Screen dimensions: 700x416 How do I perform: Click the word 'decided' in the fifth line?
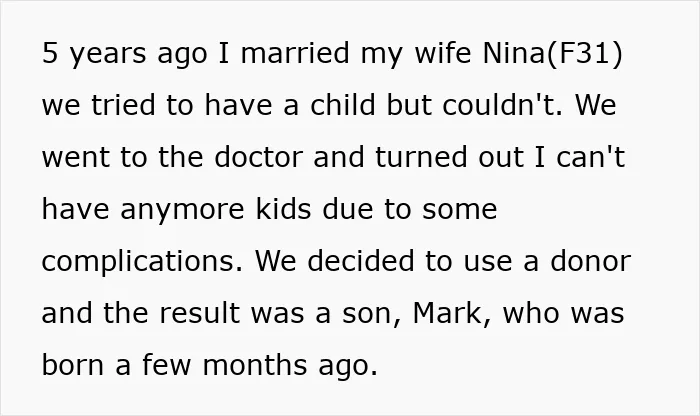pyautogui.click(x=361, y=261)
